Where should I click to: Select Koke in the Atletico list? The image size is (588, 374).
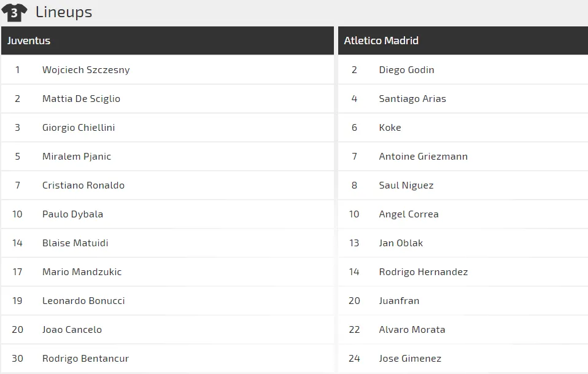pyautogui.click(x=390, y=128)
